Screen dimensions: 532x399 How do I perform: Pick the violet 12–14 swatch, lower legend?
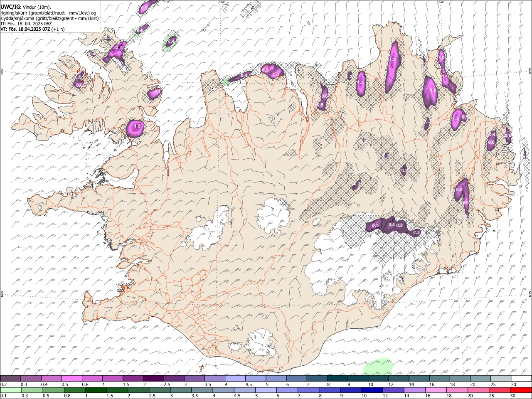[x=393, y=390]
